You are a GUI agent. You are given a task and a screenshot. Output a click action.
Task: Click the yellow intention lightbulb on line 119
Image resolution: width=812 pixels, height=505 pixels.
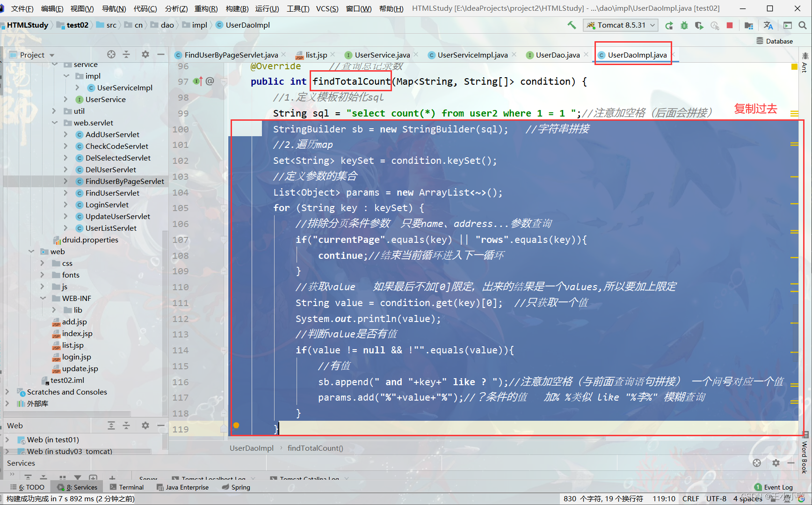236,425
